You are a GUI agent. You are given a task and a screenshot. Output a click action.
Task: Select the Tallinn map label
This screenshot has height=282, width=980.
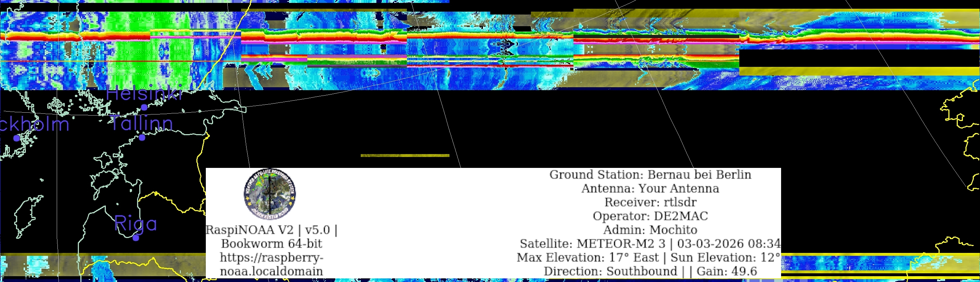(x=141, y=123)
